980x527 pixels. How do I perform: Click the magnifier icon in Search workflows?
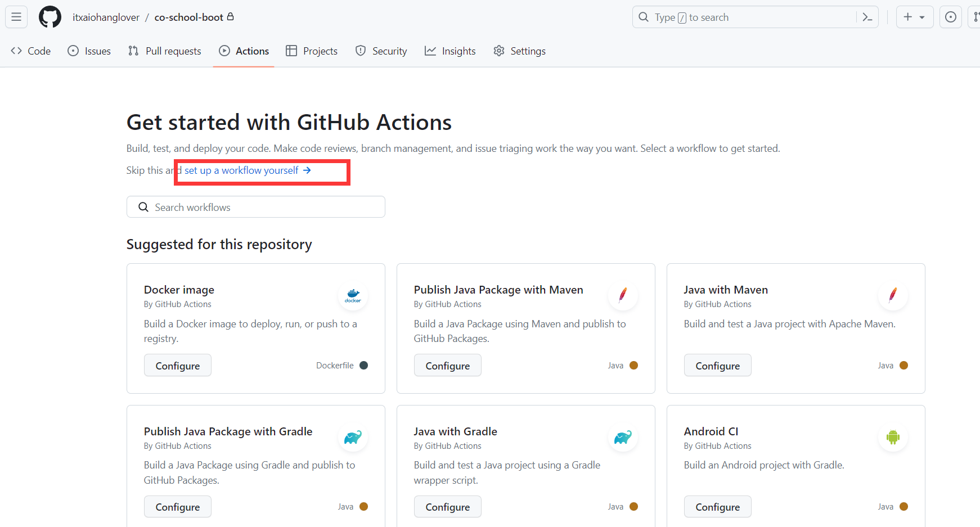[x=143, y=207]
